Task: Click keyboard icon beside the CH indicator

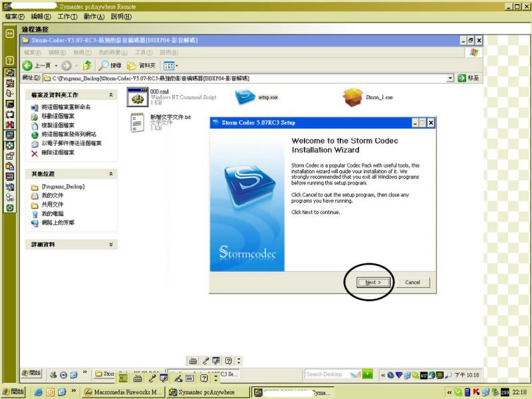Action: point(138,378)
